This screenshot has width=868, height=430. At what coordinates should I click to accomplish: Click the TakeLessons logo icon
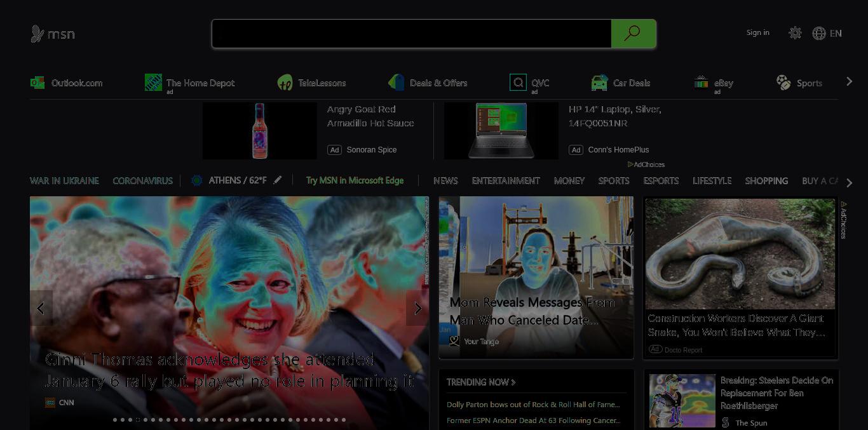(x=285, y=83)
